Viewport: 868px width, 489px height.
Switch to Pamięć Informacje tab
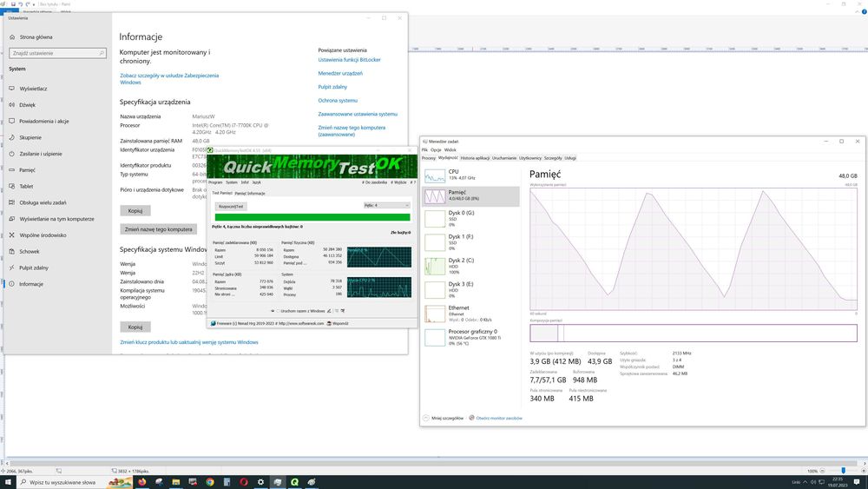(x=250, y=194)
